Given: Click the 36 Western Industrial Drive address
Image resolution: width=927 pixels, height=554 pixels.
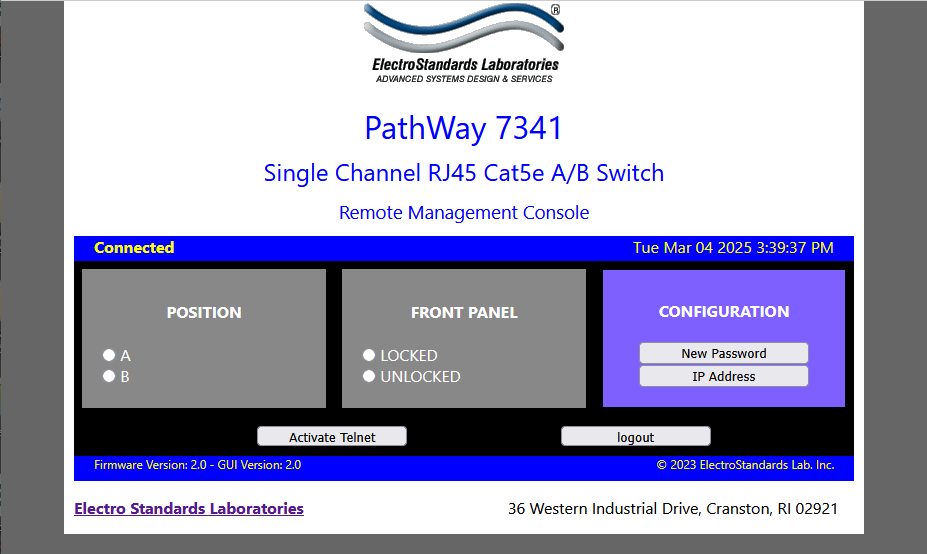Looking at the screenshot, I should (673, 508).
